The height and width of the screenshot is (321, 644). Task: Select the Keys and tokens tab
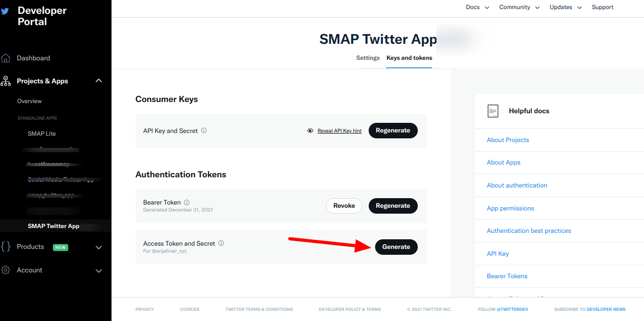click(x=409, y=58)
